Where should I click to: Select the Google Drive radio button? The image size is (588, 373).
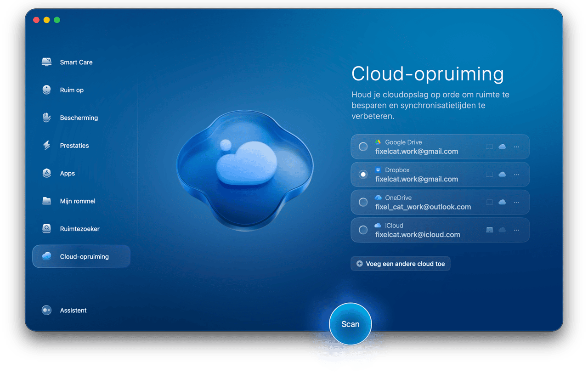coord(363,147)
